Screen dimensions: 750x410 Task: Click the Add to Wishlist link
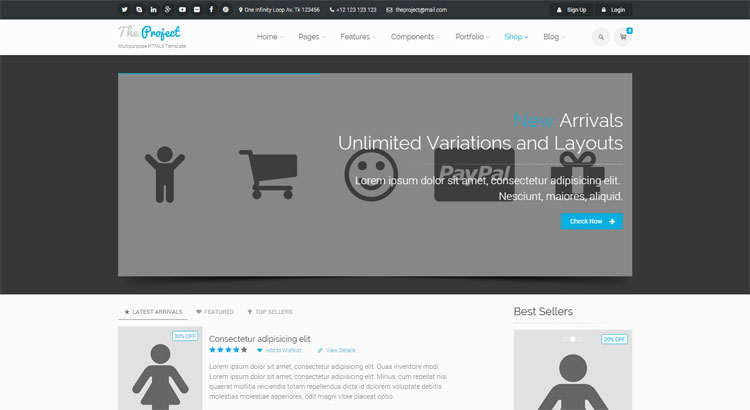(x=281, y=350)
